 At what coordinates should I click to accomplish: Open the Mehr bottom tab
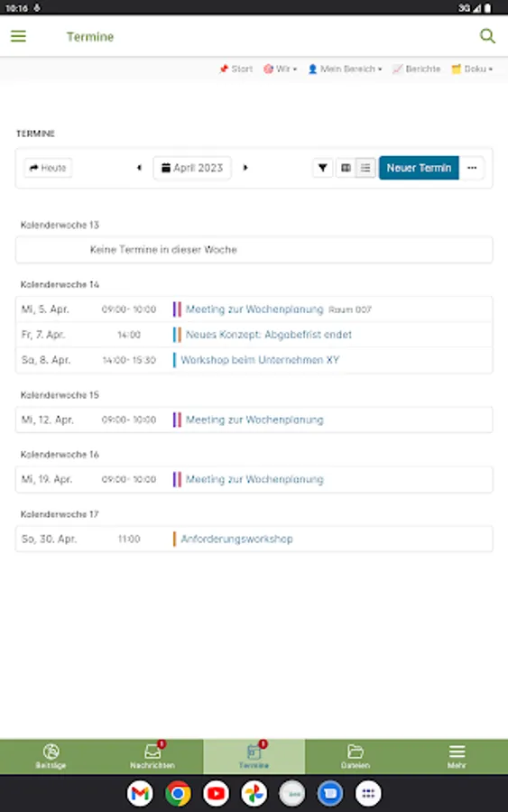click(457, 757)
